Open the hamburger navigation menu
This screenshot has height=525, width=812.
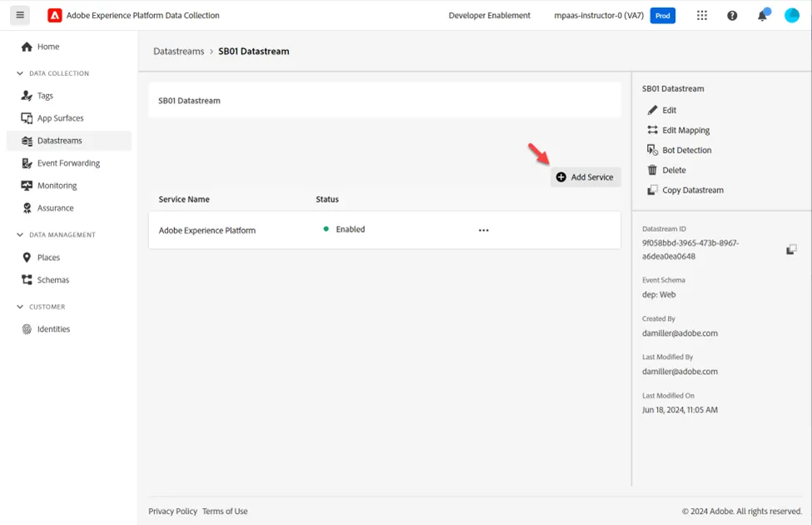(x=20, y=15)
